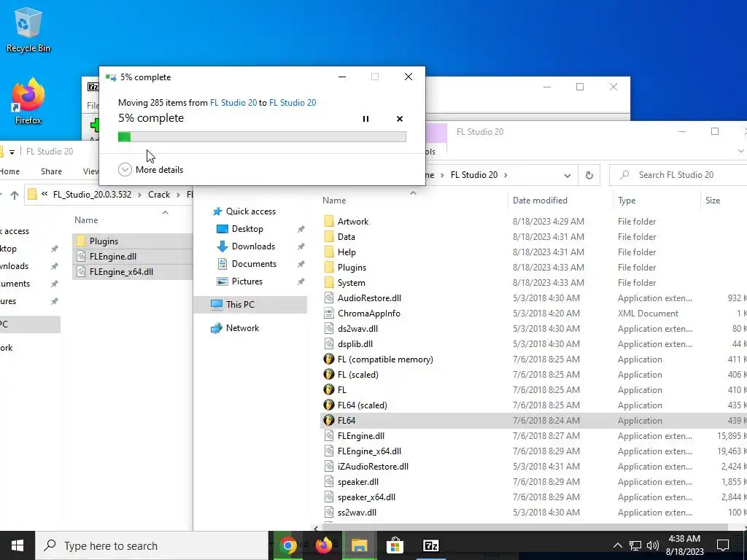Select the FL (scaled) application
The height and width of the screenshot is (560, 747).
click(x=357, y=374)
